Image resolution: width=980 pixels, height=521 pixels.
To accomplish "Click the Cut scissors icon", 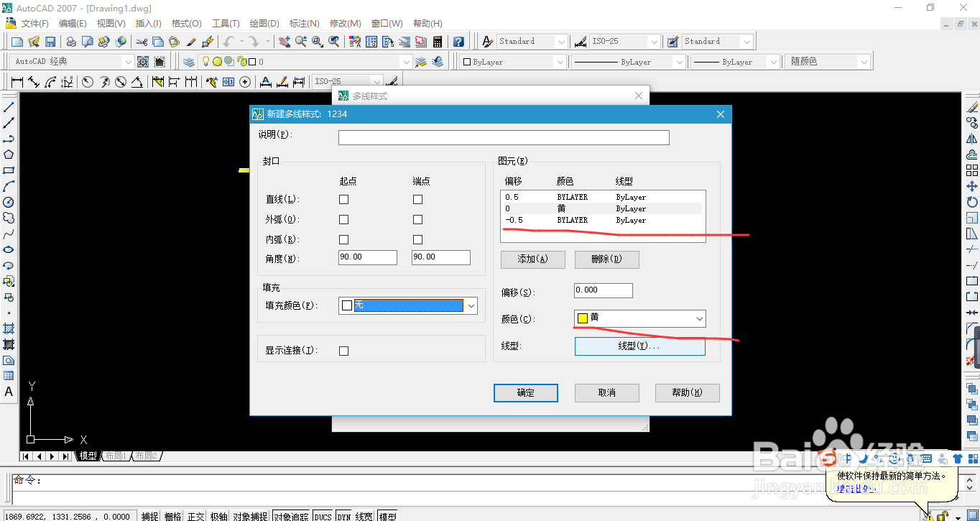I will [142, 42].
